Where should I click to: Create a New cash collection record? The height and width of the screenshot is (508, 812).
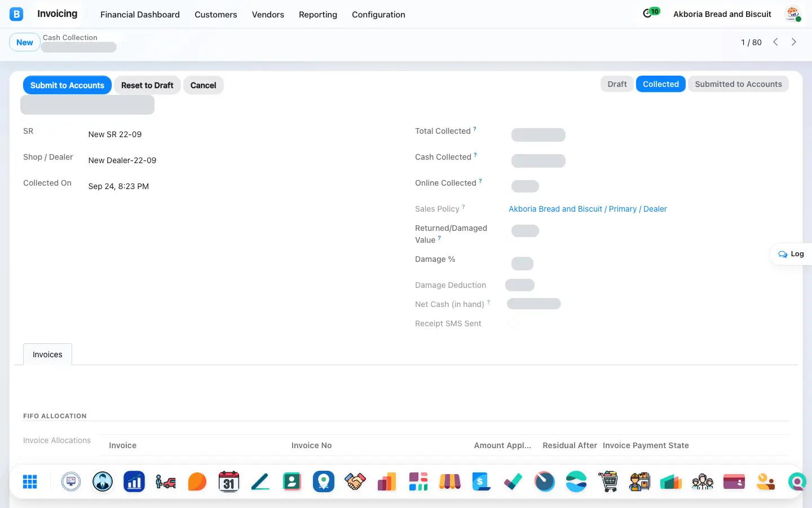pos(25,42)
